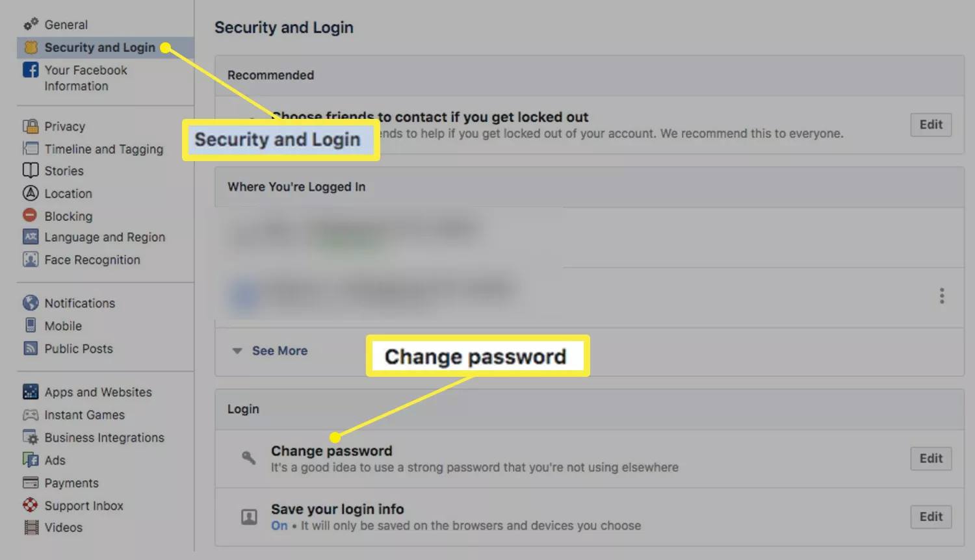Viewport: 975px width, 560px height.
Task: Click the Support Inbox lifebuoy icon
Action: (31, 505)
